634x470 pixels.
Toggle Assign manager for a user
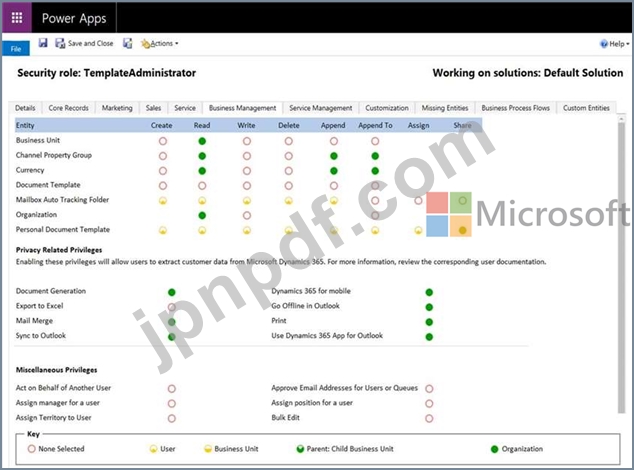coord(171,404)
